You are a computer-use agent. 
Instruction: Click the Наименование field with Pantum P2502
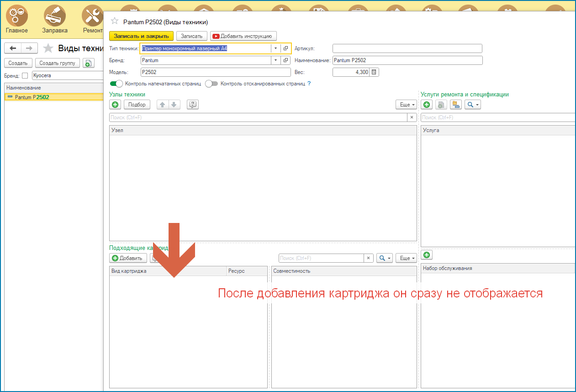(407, 60)
